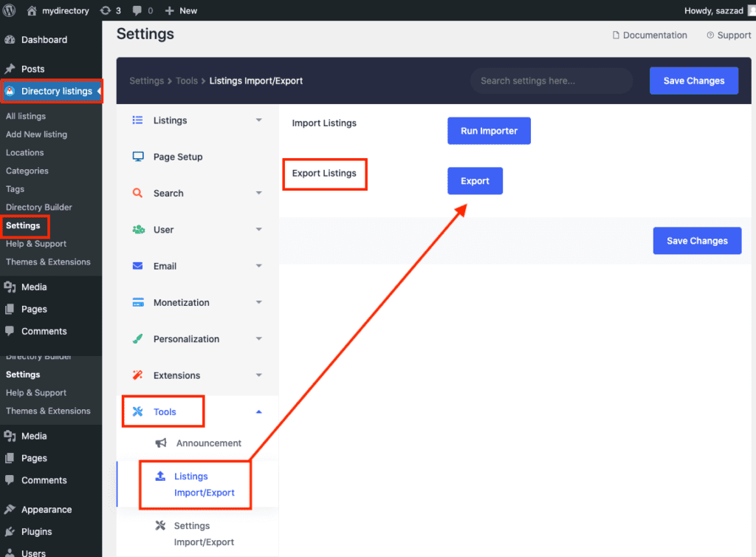Click the Listings list icon in settings
The image size is (756, 557).
[x=138, y=120]
